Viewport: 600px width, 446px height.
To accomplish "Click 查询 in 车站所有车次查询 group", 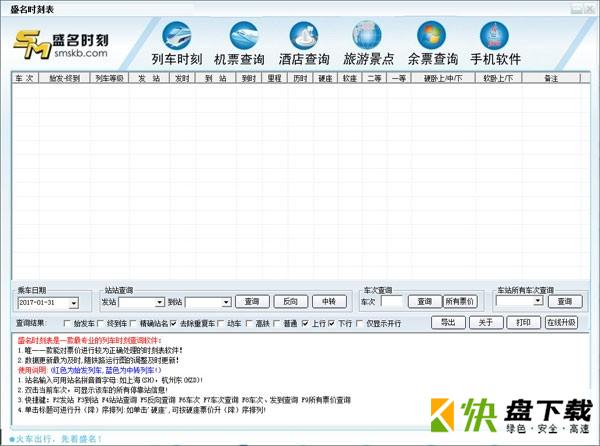I will click(565, 302).
